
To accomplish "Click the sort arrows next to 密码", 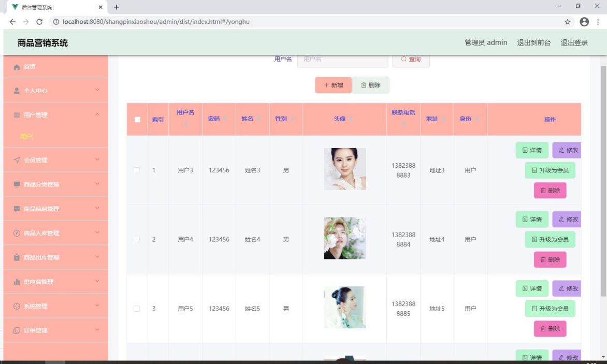I will pyautogui.click(x=225, y=119).
